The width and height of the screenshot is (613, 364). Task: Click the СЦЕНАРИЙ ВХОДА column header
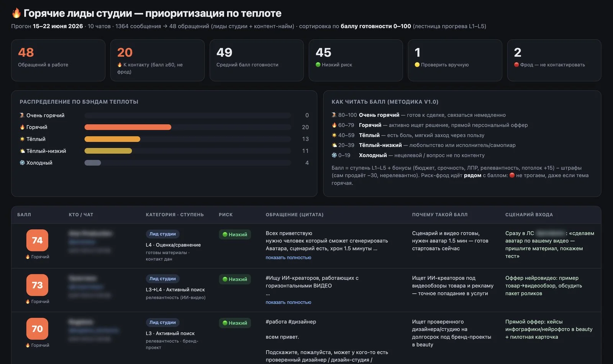[x=529, y=215]
